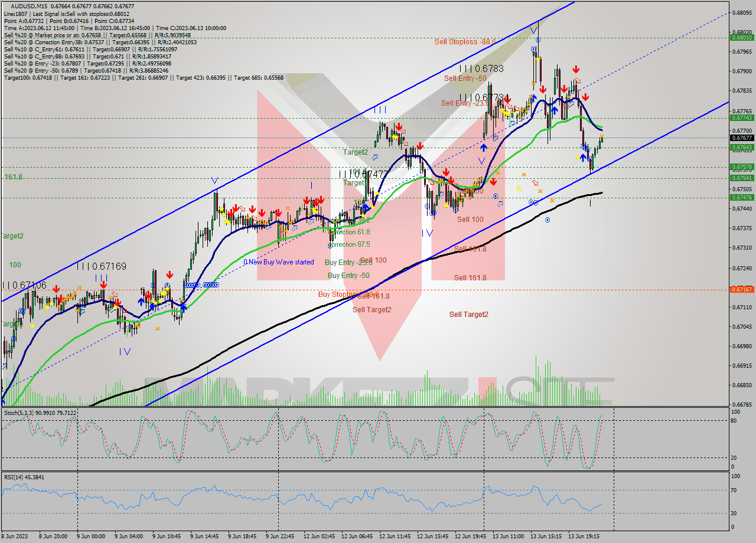
Task: Click the green '161.8' level label
Action: coord(13,176)
